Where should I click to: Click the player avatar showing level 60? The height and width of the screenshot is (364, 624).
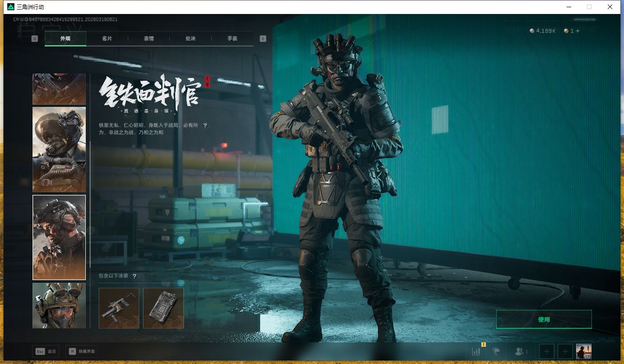click(x=583, y=351)
